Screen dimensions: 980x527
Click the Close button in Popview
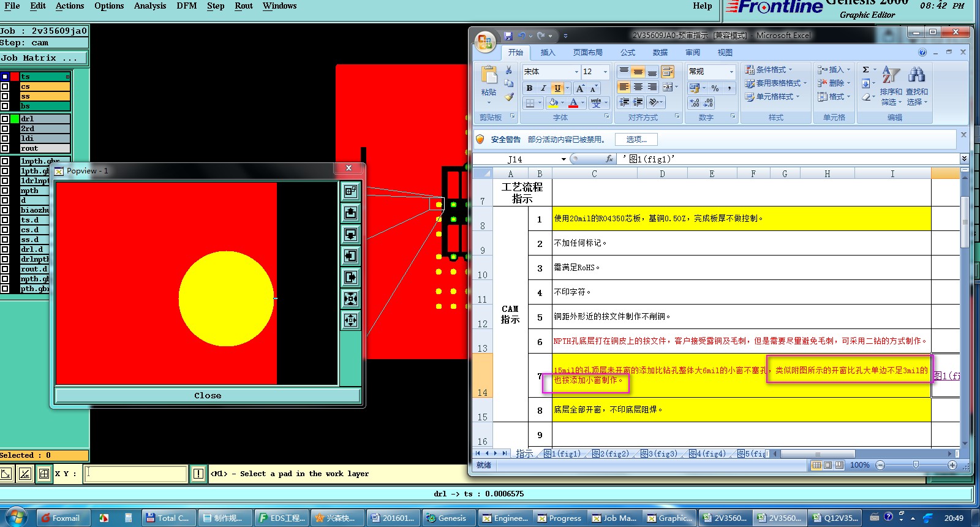[x=208, y=395]
